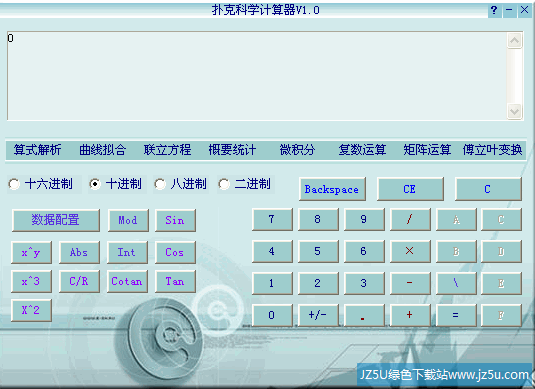Image resolution: width=535 pixels, height=389 pixels.
Task: Open the 微积分 menu
Action: pos(297,150)
